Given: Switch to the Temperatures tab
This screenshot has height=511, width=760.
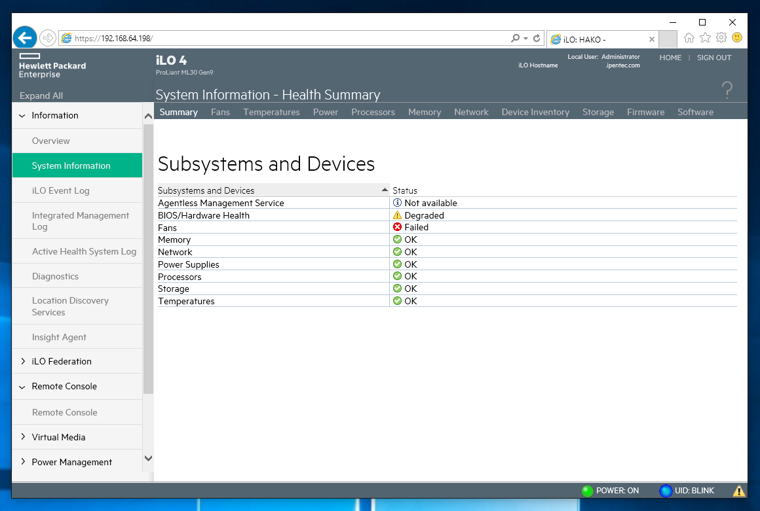Looking at the screenshot, I should click(271, 112).
